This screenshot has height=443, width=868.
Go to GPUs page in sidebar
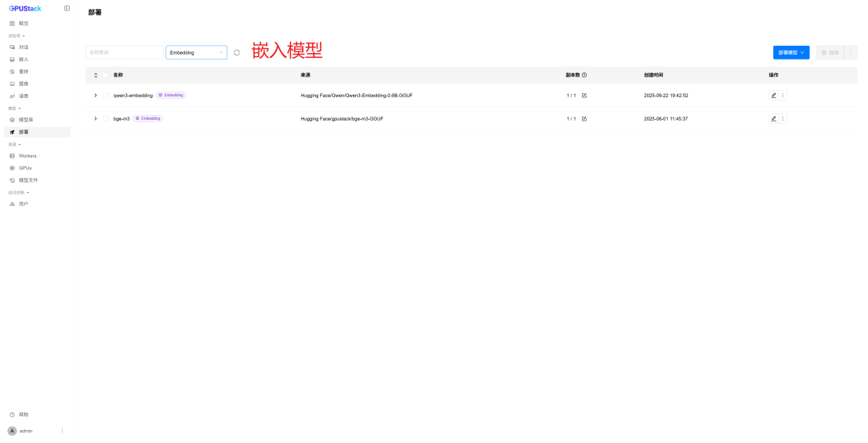25,168
